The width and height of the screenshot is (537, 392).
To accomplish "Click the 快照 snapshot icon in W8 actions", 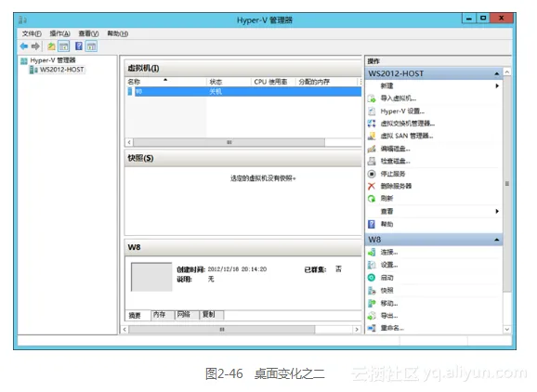I will 372,291.
